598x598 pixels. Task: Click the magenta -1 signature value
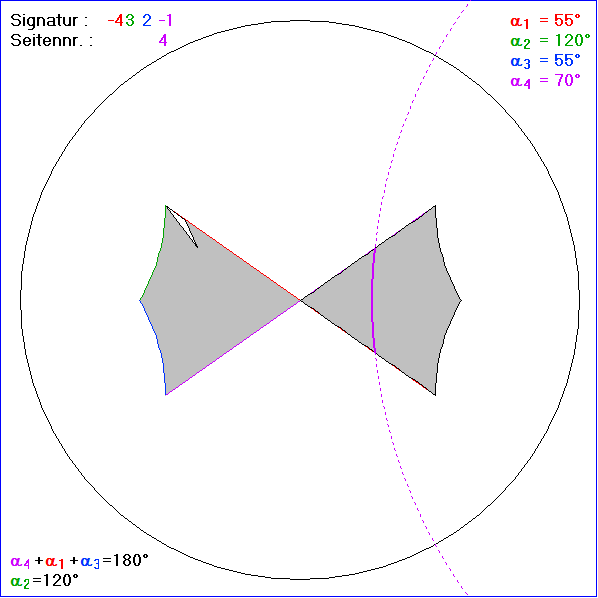pyautogui.click(x=166, y=20)
